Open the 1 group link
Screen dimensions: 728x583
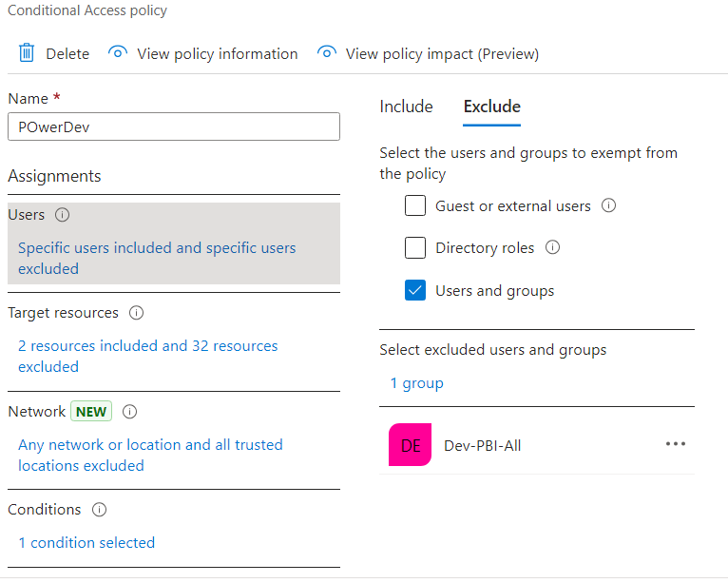coord(417,383)
